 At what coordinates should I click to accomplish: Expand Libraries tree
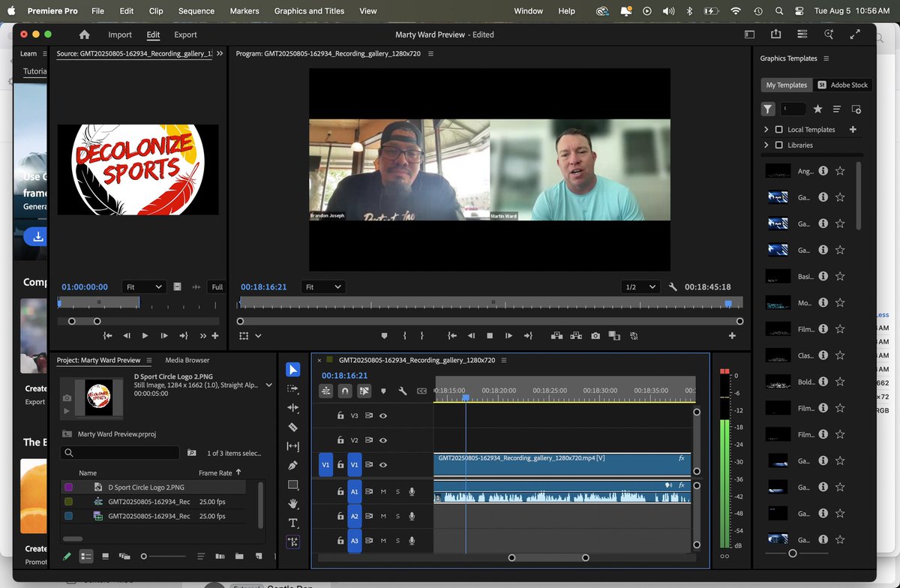click(x=766, y=145)
